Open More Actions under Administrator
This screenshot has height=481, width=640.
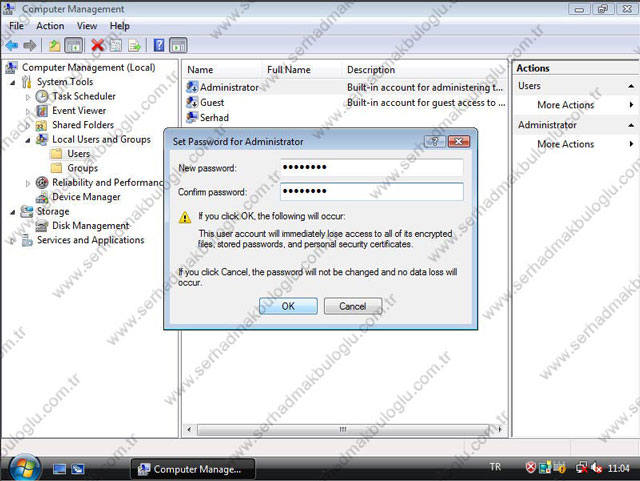pos(565,144)
